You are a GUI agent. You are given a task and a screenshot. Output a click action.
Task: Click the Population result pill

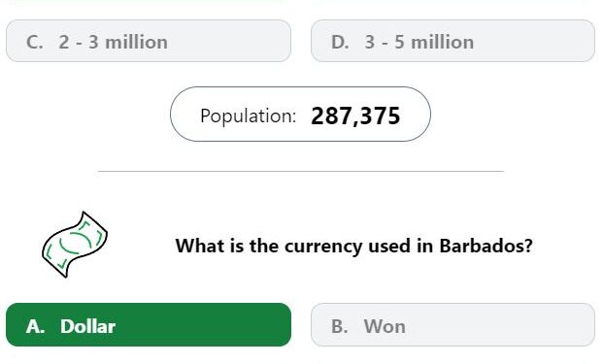pos(300,115)
